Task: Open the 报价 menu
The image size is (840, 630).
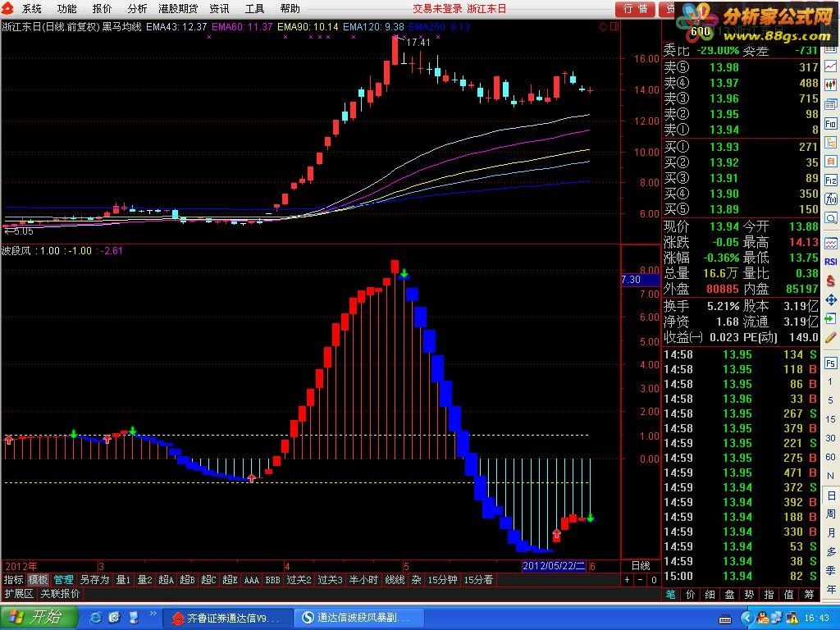Action: click(103, 8)
